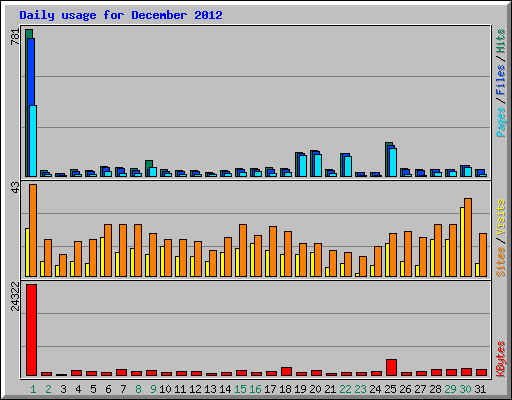Click day label '21' on the x-axis
This screenshot has height=400, width=512.
330,389
